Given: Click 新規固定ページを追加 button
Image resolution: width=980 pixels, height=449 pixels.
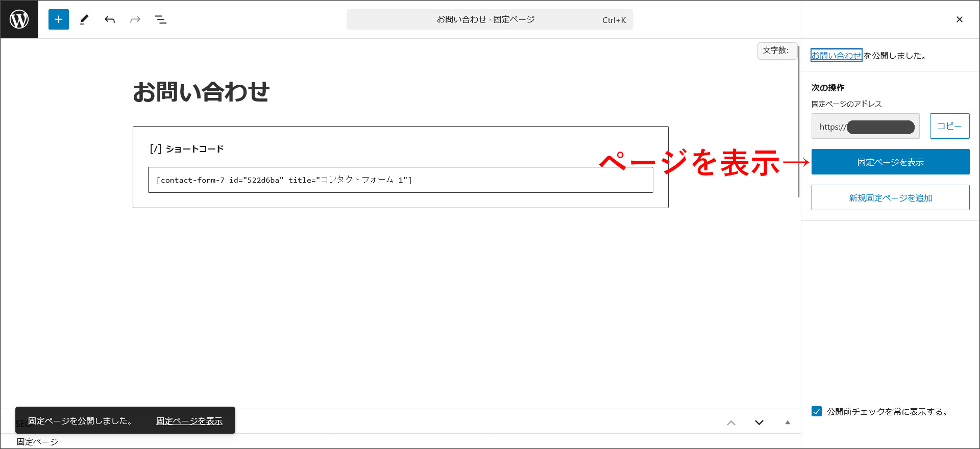Looking at the screenshot, I should (x=890, y=197).
